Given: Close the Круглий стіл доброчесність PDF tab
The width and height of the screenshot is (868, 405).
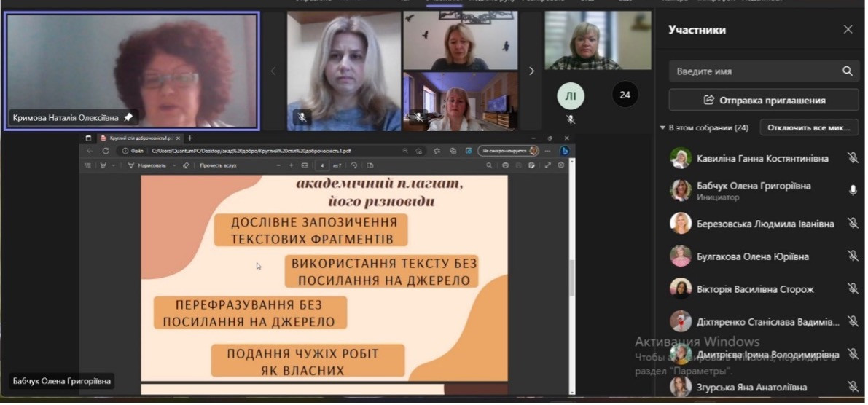Looking at the screenshot, I should 178,138.
